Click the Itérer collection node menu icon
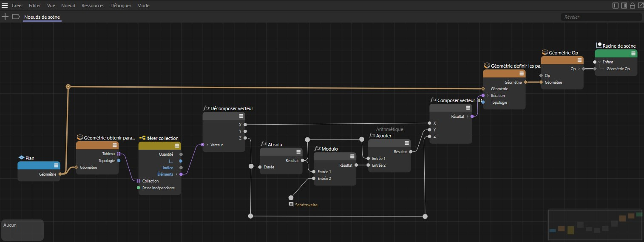 pos(177,145)
